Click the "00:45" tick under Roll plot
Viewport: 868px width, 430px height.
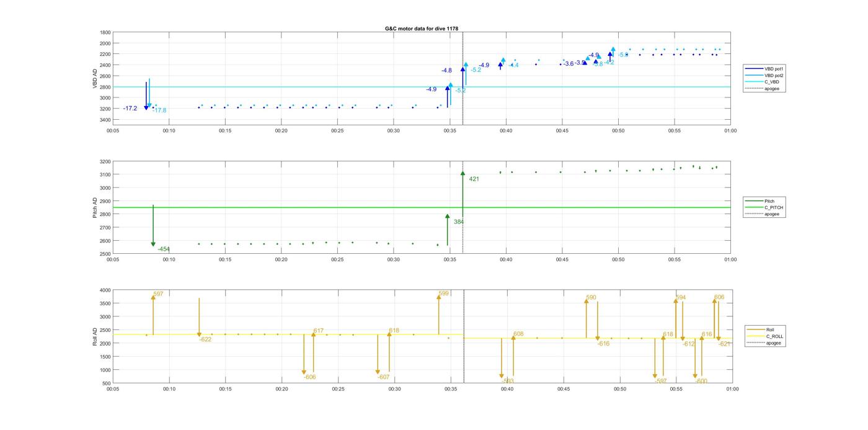pos(563,390)
